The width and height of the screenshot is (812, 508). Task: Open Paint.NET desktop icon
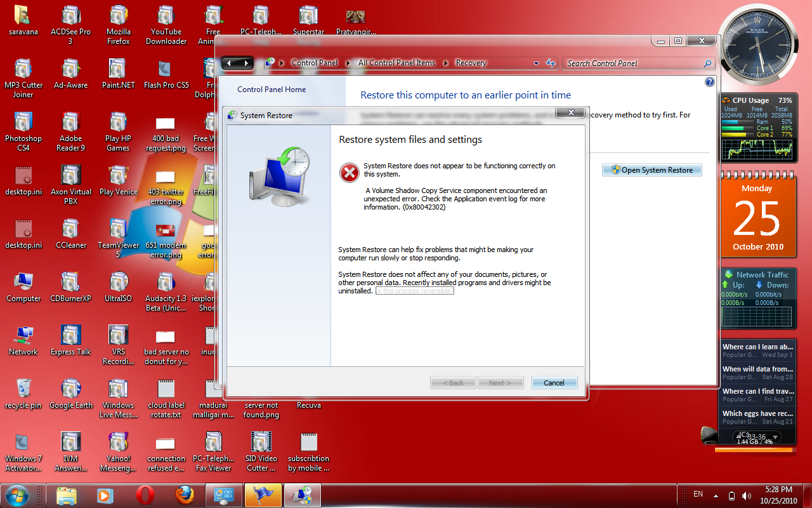118,74
